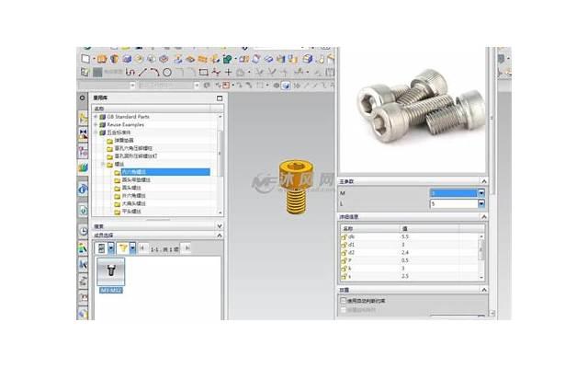
Task: Enable the first checkbox under 放置 settings
Action: tap(344, 300)
